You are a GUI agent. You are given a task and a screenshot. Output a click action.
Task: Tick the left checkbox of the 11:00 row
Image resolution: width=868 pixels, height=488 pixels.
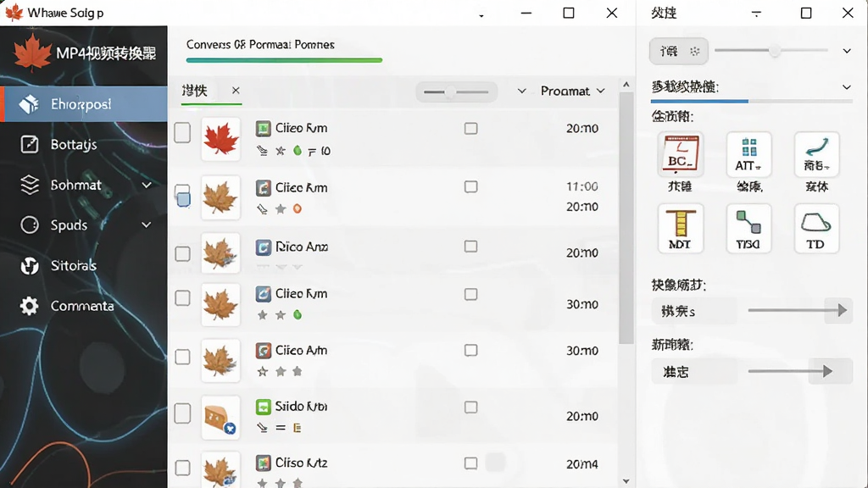(183, 196)
